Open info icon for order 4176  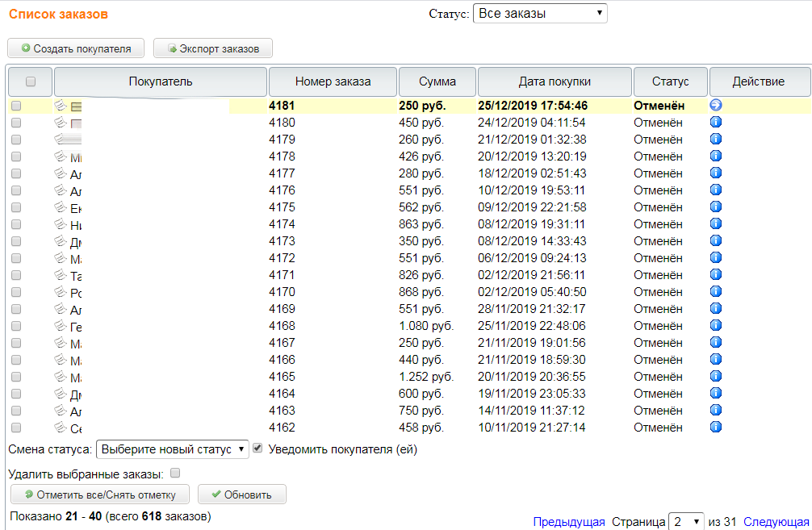point(716,190)
